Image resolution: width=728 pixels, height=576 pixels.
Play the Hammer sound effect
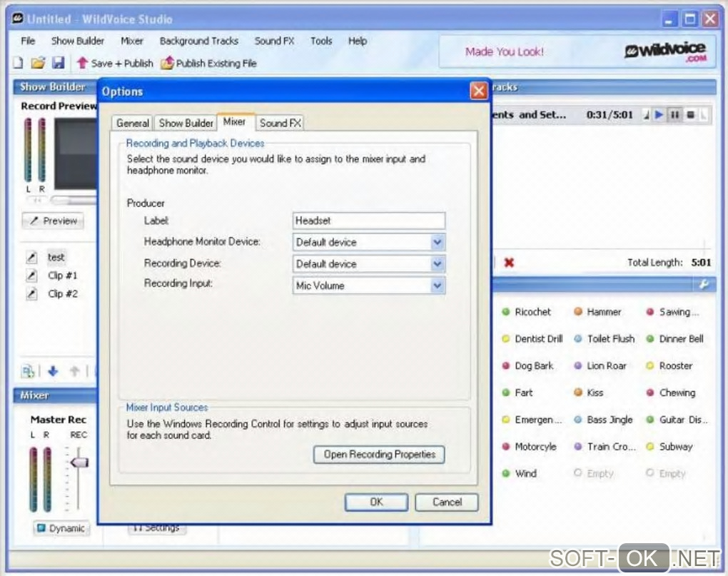(x=598, y=312)
